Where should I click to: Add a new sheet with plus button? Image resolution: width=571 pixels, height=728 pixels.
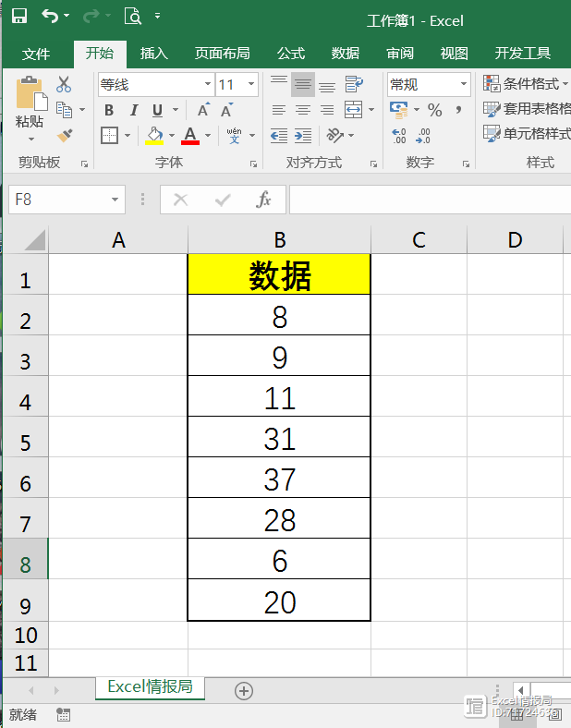click(244, 691)
